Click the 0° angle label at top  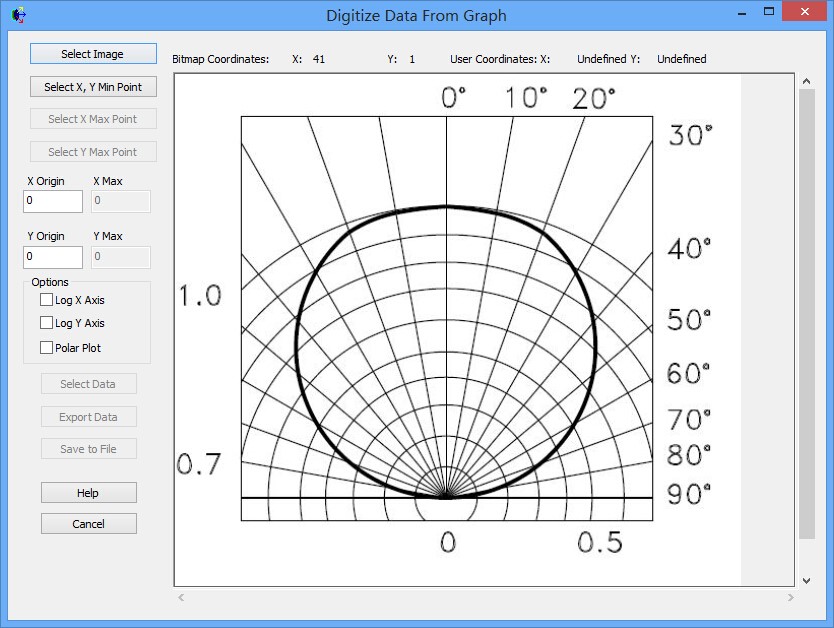[454, 98]
